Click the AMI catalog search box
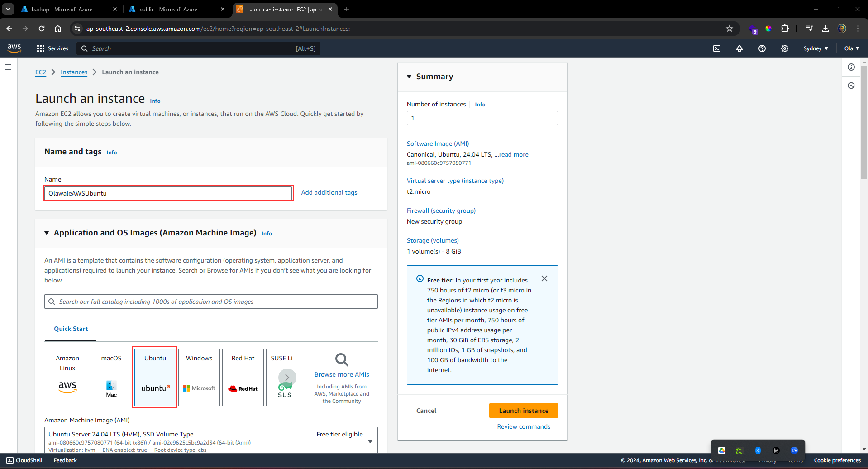The height and width of the screenshot is (469, 868). tap(211, 301)
